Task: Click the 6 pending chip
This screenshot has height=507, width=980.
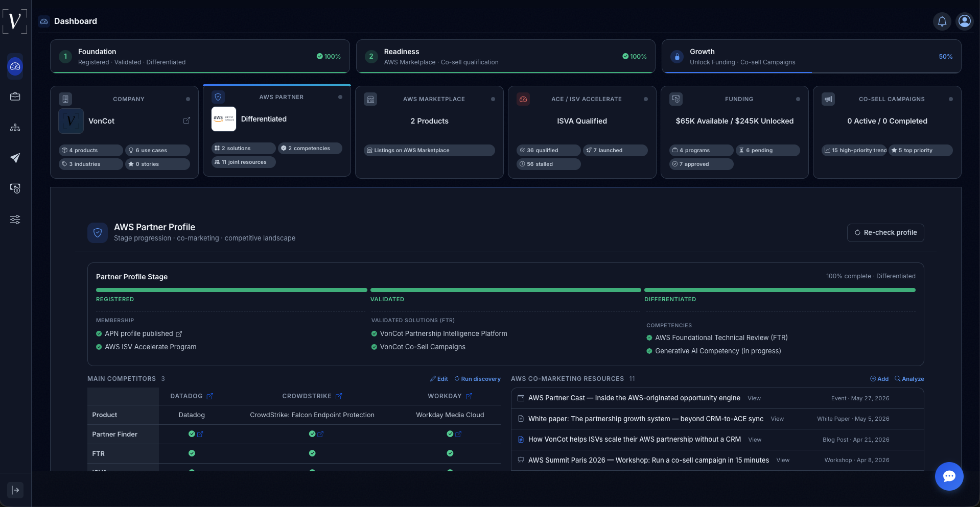Action: tap(768, 150)
